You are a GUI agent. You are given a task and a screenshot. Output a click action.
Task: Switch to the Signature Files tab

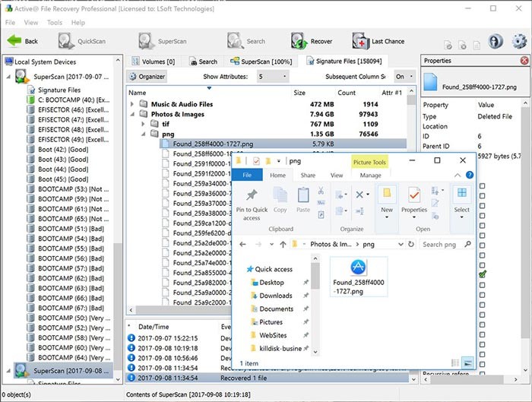pyautogui.click(x=344, y=61)
